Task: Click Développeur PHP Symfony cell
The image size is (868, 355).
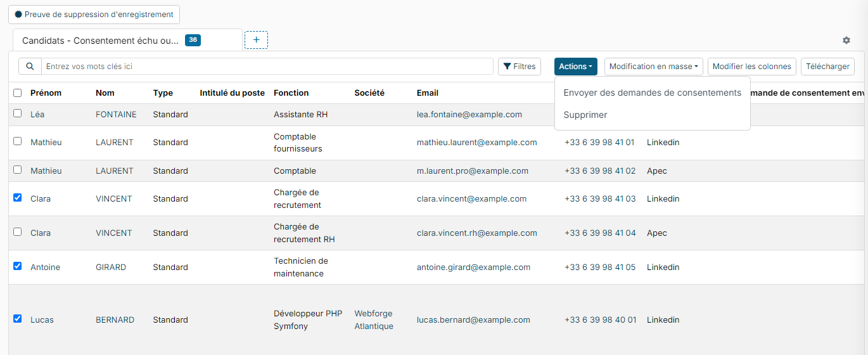Action: 308,320
